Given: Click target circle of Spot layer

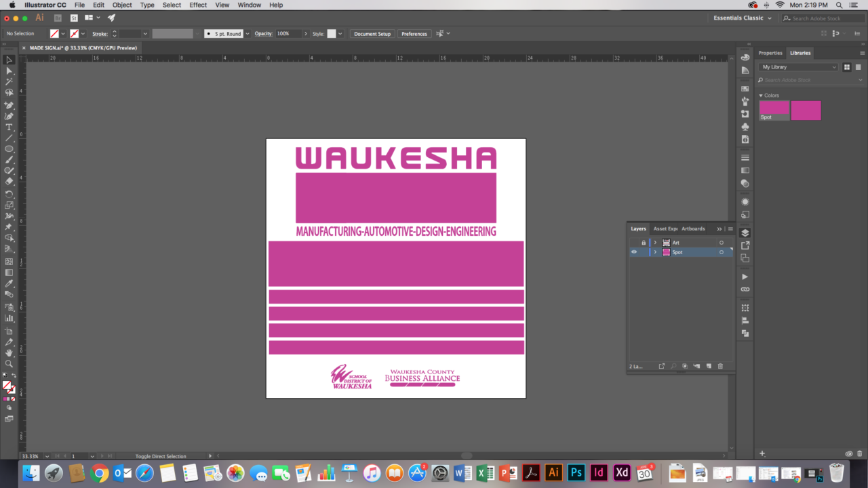Looking at the screenshot, I should coord(722,252).
